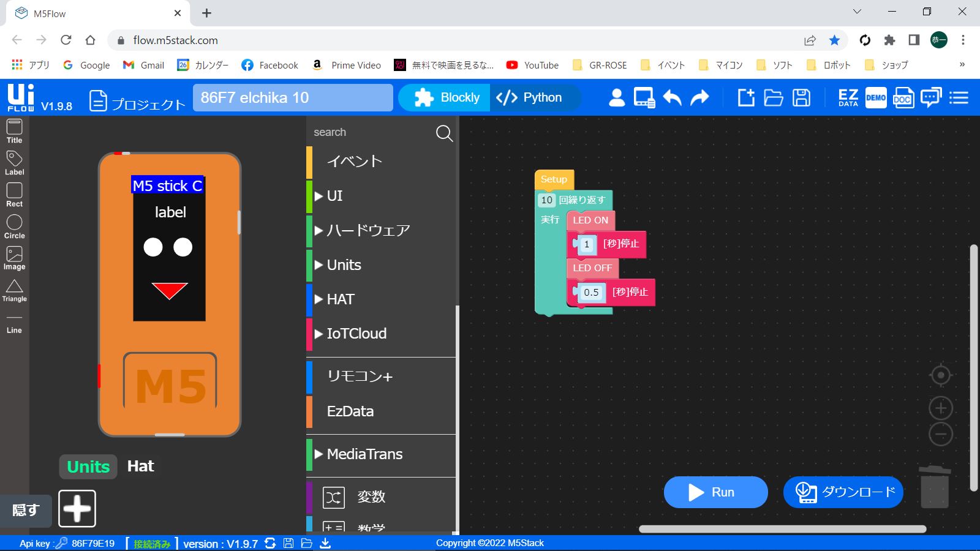
Task: Select the Triangle shape tool
Action: (14, 290)
